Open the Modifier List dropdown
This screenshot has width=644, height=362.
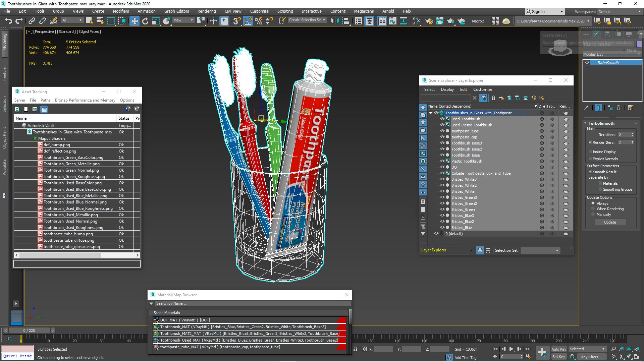(612, 54)
